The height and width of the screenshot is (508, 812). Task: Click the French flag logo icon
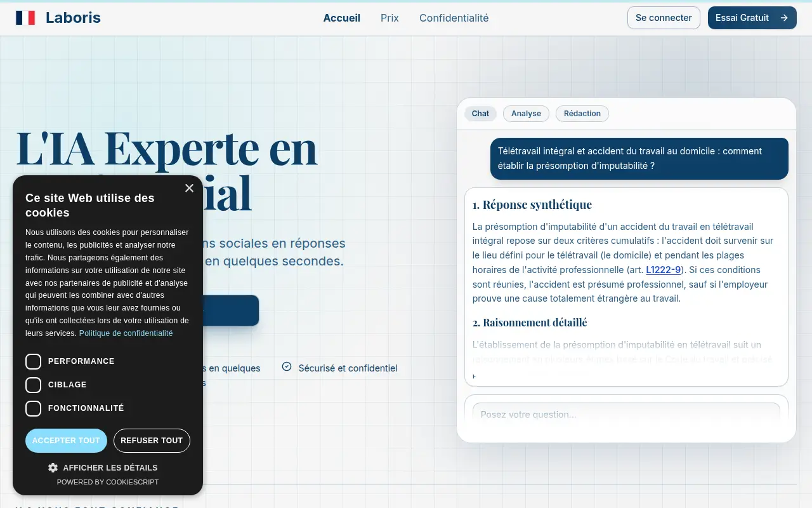pyautogui.click(x=25, y=18)
